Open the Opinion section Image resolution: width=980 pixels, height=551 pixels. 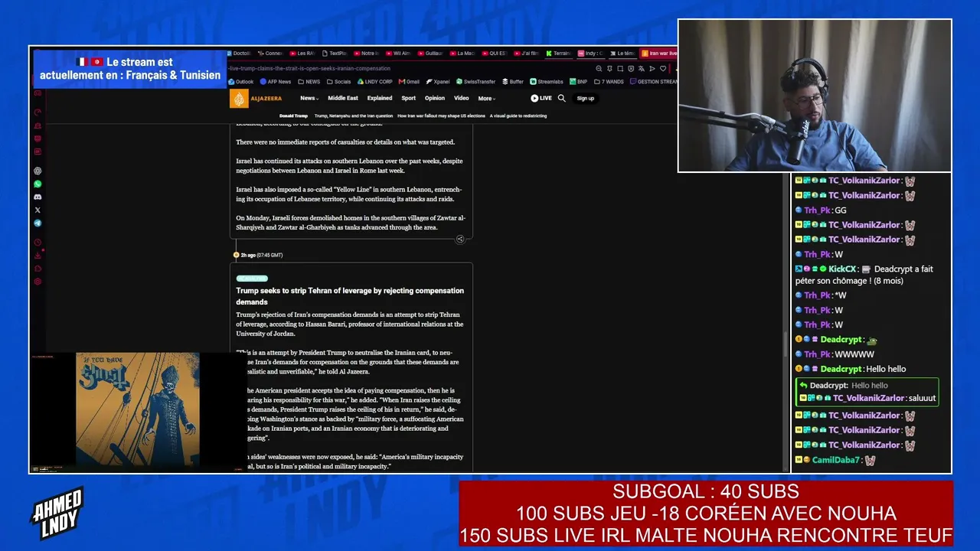pos(435,98)
